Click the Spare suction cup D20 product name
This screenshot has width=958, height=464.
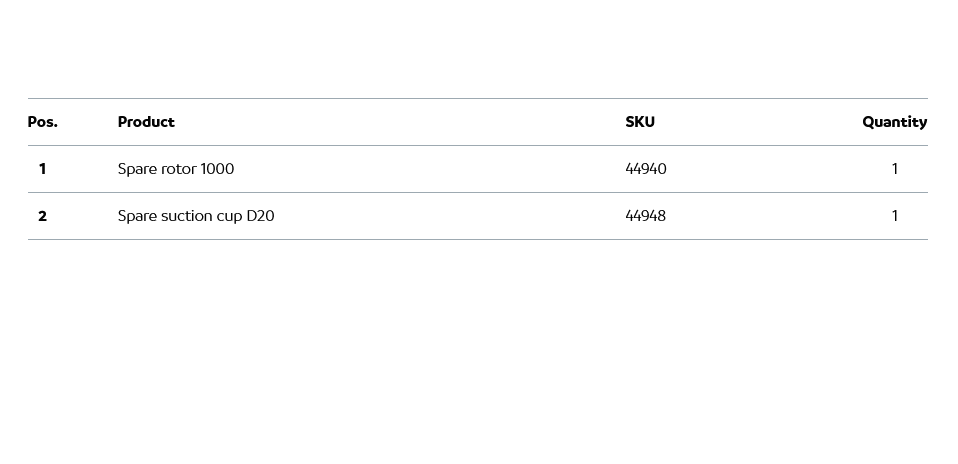coord(196,216)
